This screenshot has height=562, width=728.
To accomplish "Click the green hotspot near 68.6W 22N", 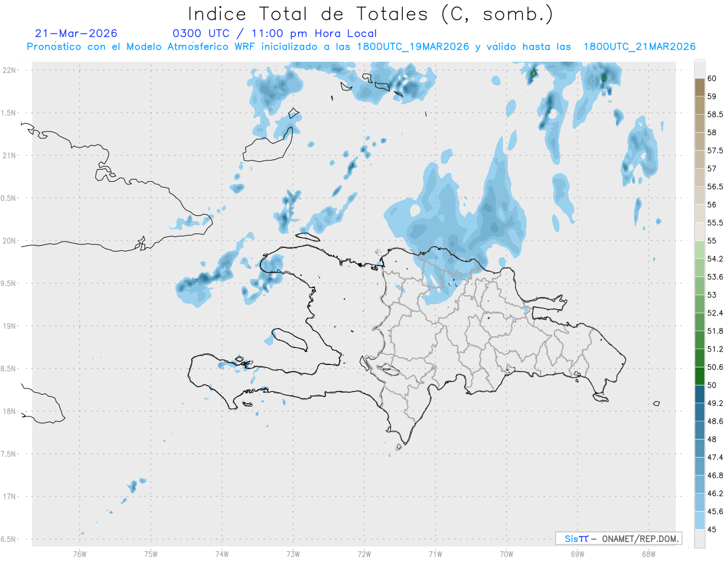I will click(x=604, y=78).
